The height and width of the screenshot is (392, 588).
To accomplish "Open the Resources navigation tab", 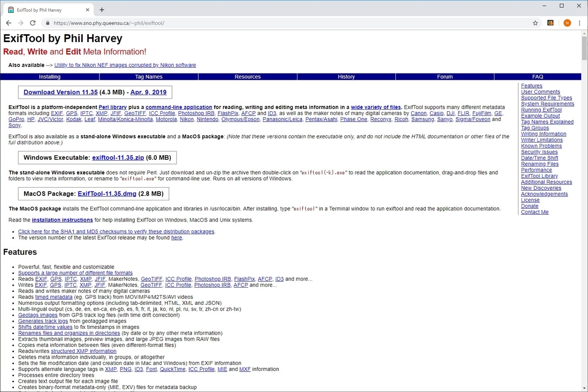I will click(247, 77).
